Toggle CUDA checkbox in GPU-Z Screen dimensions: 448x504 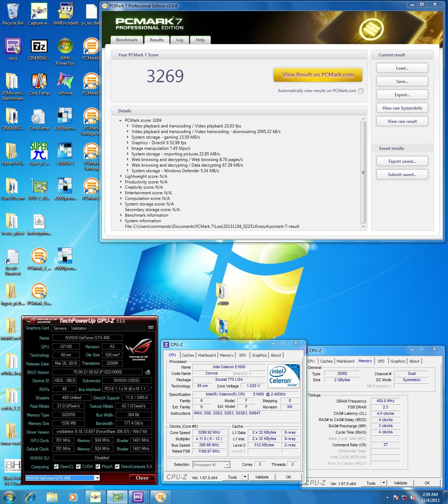point(78,467)
